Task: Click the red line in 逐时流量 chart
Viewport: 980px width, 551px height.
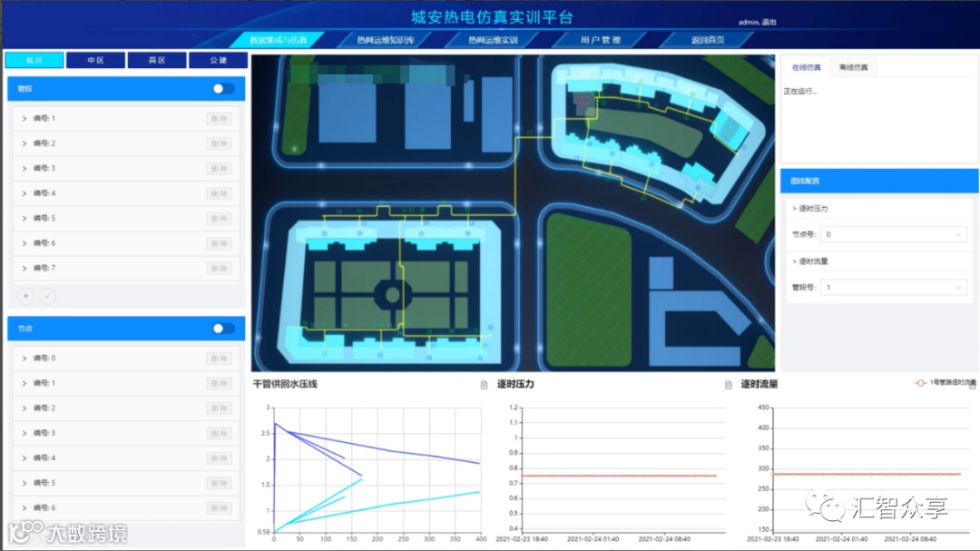Action: coord(867,474)
